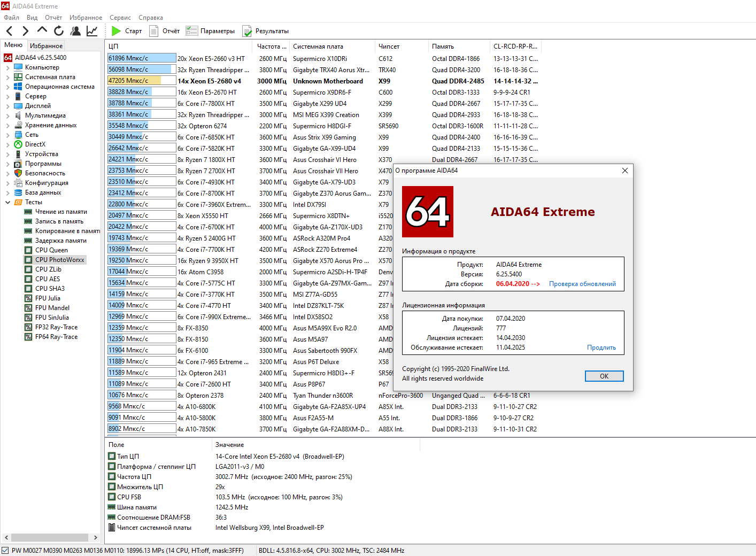Click the line graph toolbar icon
This screenshot has height=556, width=756.
[92, 31]
